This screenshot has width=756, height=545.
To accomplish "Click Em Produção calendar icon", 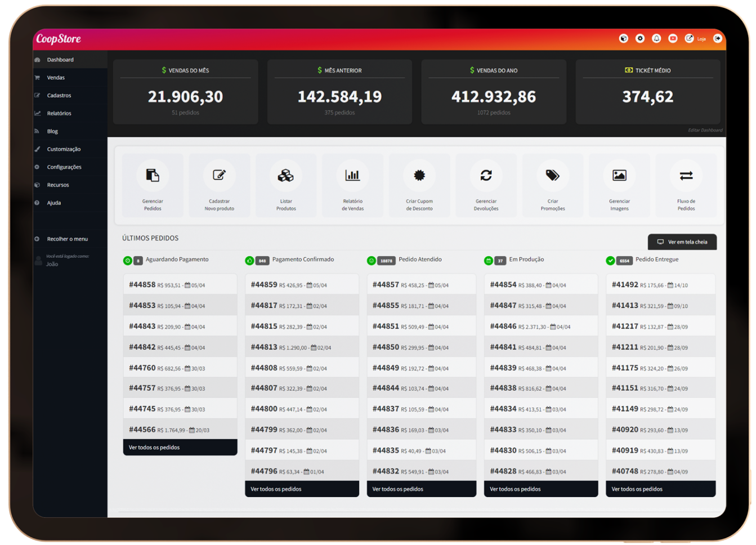I will click(x=489, y=261).
